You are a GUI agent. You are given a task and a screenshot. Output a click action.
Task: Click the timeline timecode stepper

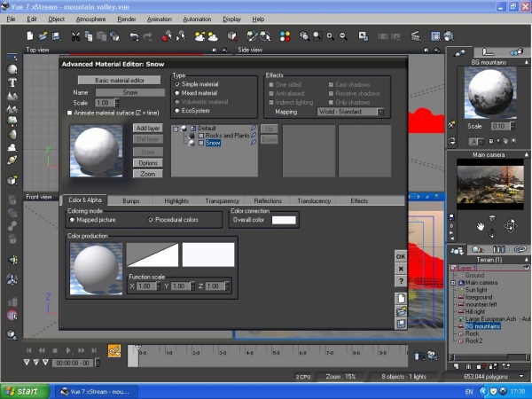tap(98, 363)
